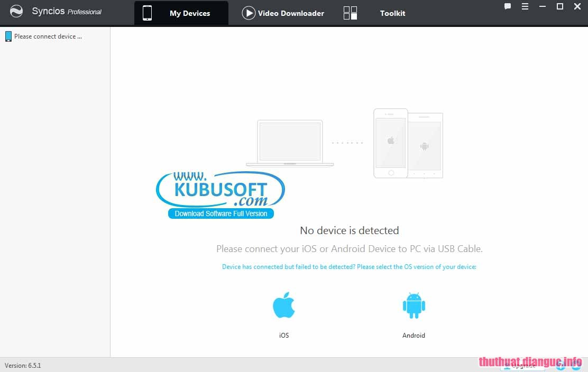Click the Android label under robot icon

click(x=414, y=336)
